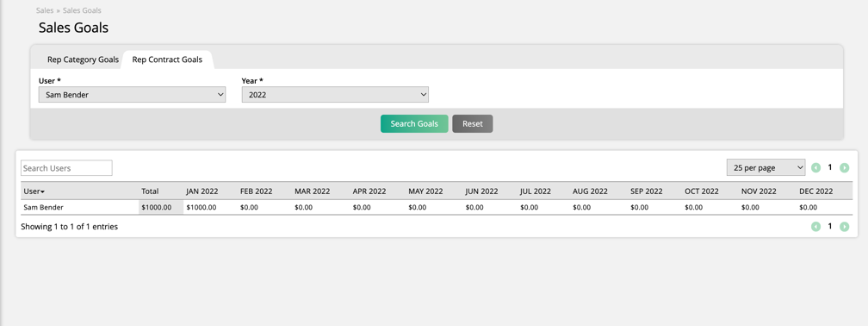Click the DEC 2022 column header
The height and width of the screenshot is (326, 868).
pos(816,191)
